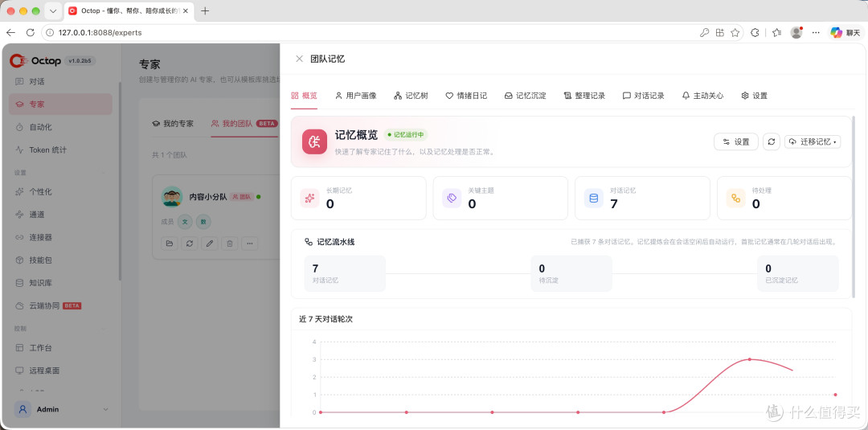Edit the 内容小分队 team
The height and width of the screenshot is (430, 868).
point(209,243)
